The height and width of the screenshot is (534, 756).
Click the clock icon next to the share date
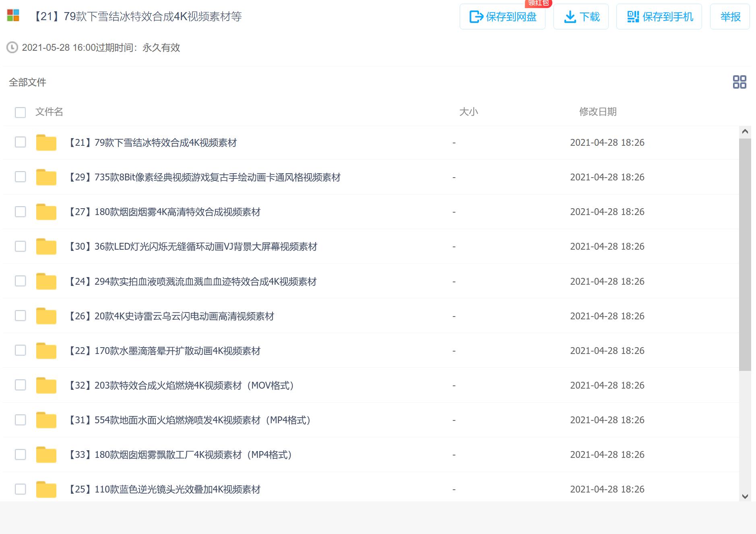(x=12, y=48)
